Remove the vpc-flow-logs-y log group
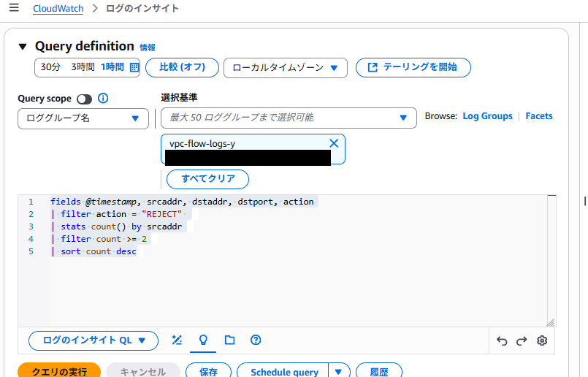 click(x=334, y=143)
